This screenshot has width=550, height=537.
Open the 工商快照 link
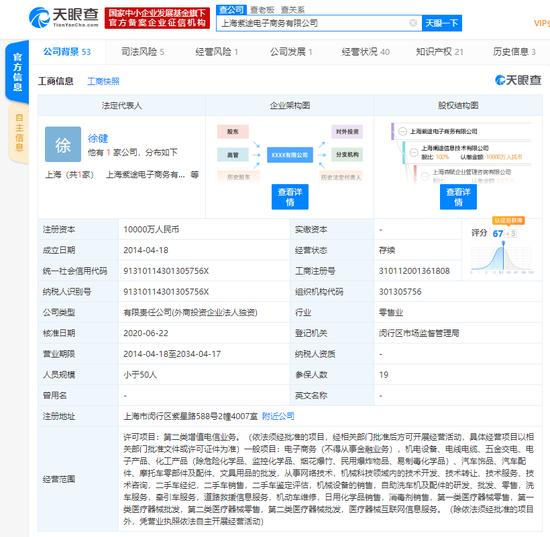tap(103, 81)
